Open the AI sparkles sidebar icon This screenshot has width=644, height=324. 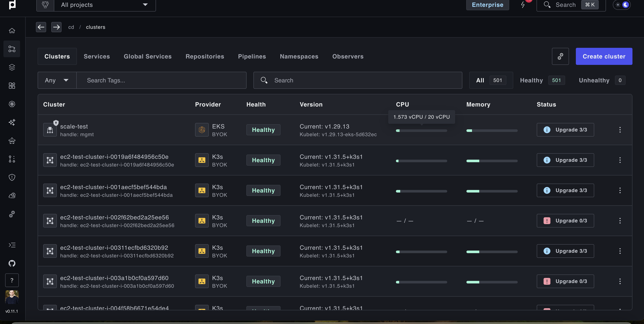(x=12, y=122)
